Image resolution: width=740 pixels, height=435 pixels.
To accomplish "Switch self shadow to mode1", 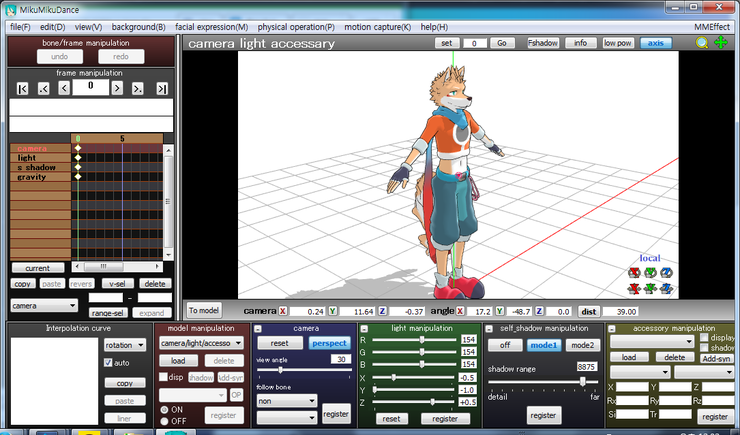I will click(544, 345).
